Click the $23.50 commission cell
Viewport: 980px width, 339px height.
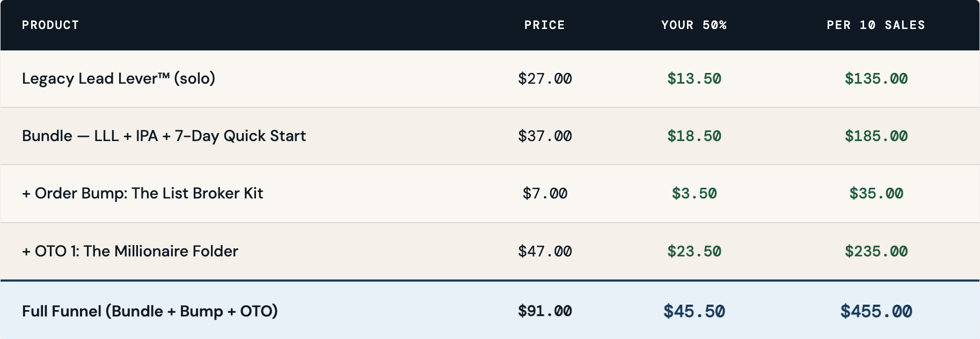pyautogui.click(x=694, y=252)
